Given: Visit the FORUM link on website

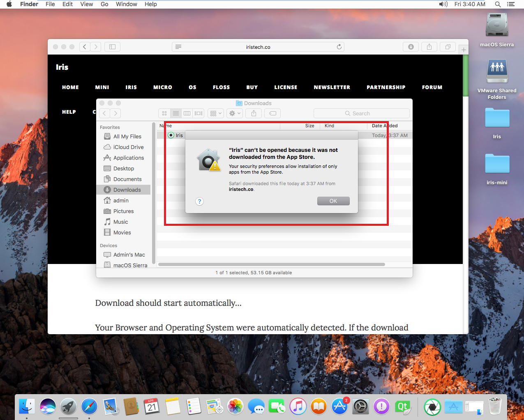Looking at the screenshot, I should [432, 87].
